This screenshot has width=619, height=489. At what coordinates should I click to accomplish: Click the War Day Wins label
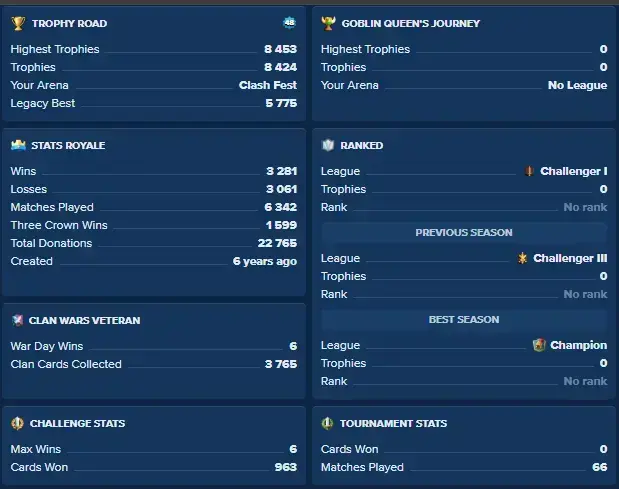coord(47,346)
